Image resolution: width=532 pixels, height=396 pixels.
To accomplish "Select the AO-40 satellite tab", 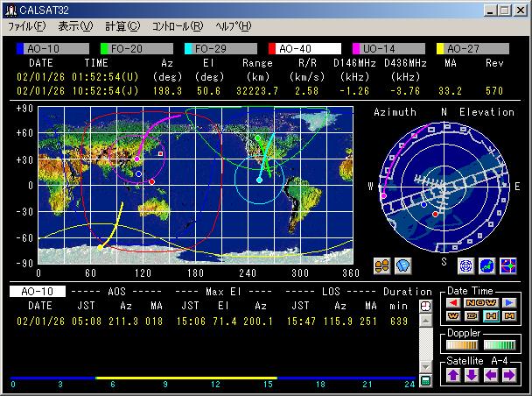I will (x=304, y=48).
